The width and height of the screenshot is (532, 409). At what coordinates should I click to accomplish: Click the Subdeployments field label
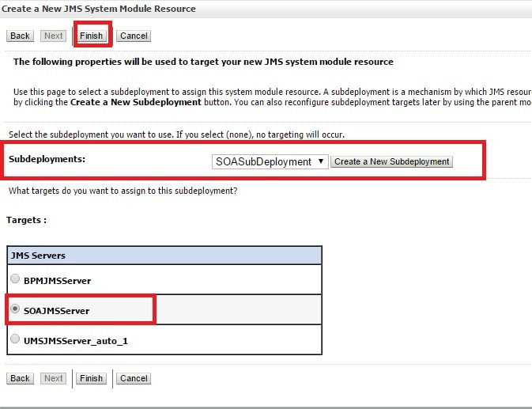[47, 160]
